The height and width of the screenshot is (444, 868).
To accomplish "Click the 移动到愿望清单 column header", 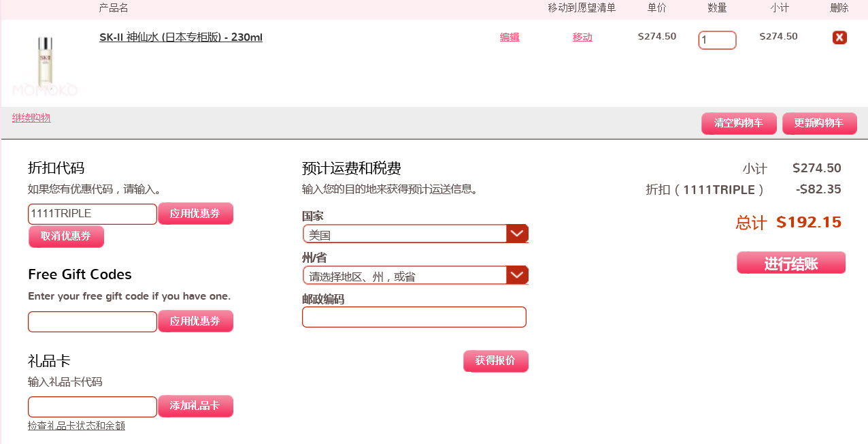I will 582,8.
